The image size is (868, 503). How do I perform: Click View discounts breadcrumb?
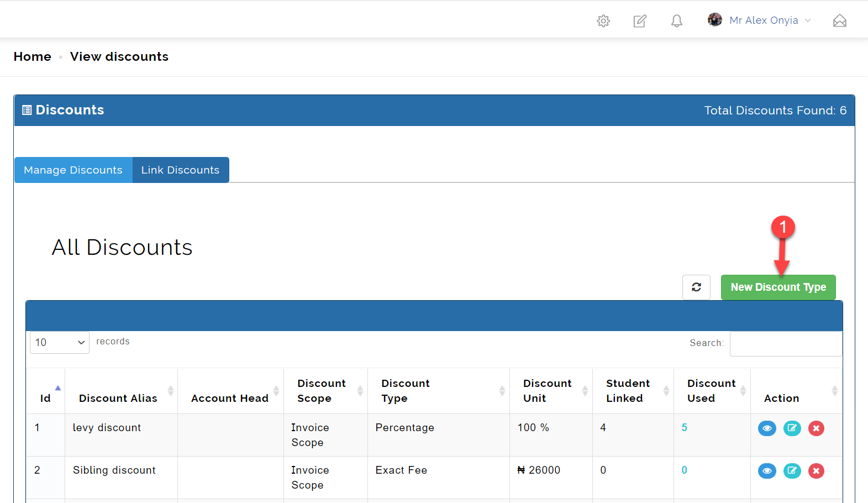(119, 56)
